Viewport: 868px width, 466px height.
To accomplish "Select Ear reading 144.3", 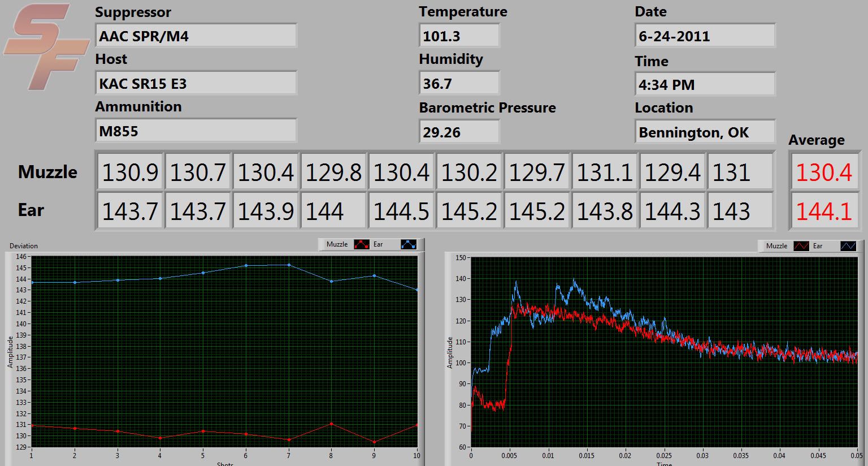I will 672,211.
